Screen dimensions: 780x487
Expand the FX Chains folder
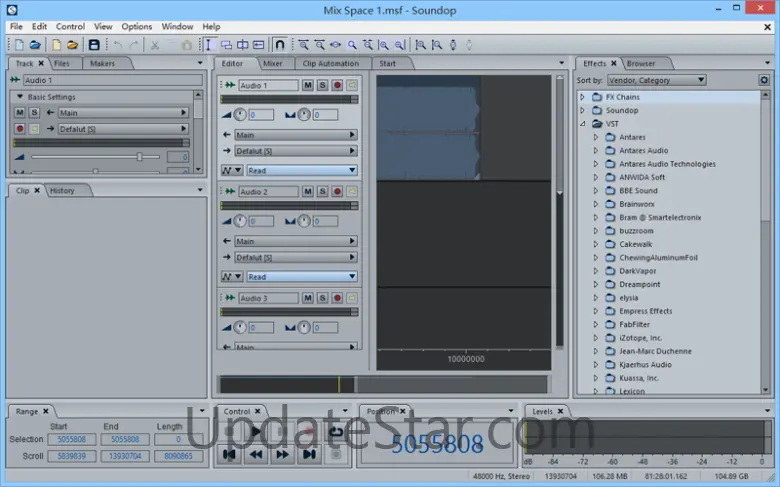[x=584, y=97]
